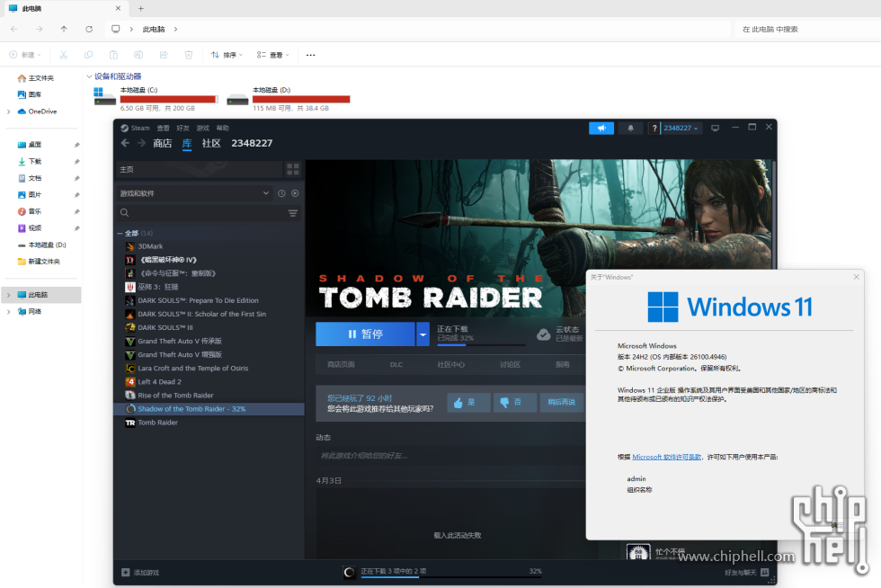Click the game download progress bar beside Pause

(481, 344)
